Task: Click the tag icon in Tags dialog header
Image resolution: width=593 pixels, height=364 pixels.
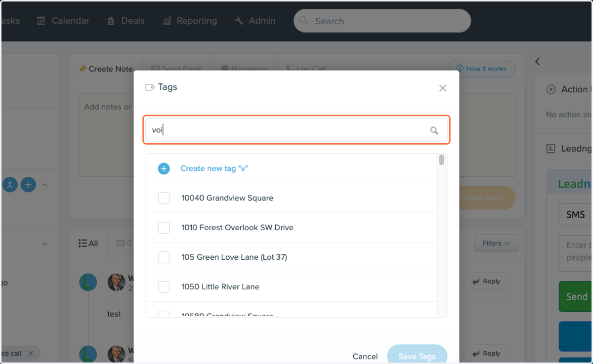Action: click(150, 87)
